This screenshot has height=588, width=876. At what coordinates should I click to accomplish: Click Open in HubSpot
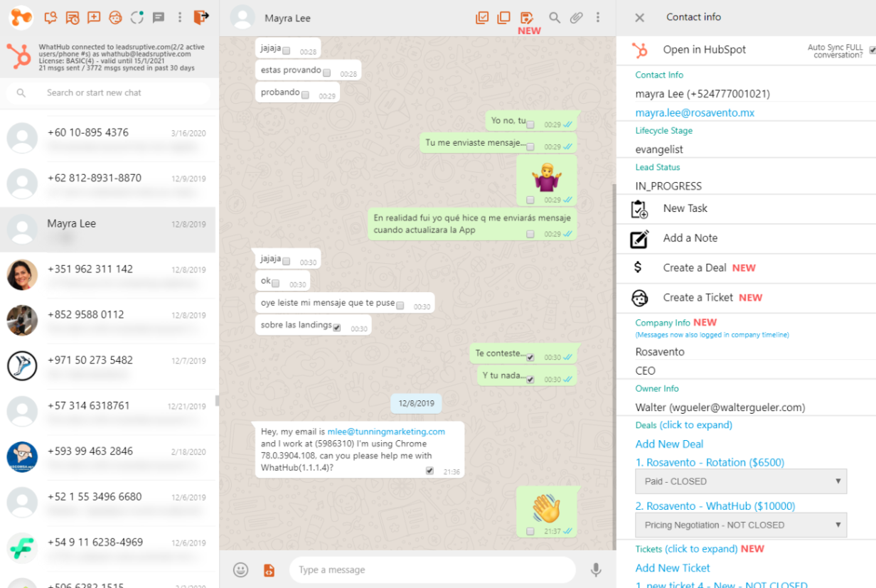click(x=705, y=50)
